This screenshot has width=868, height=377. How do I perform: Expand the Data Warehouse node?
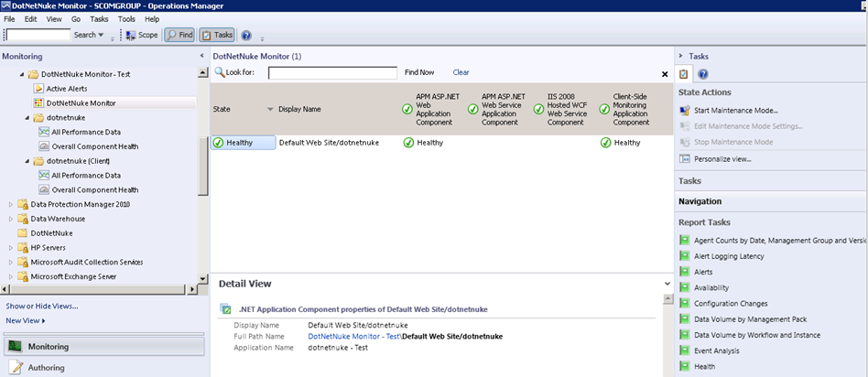10,219
